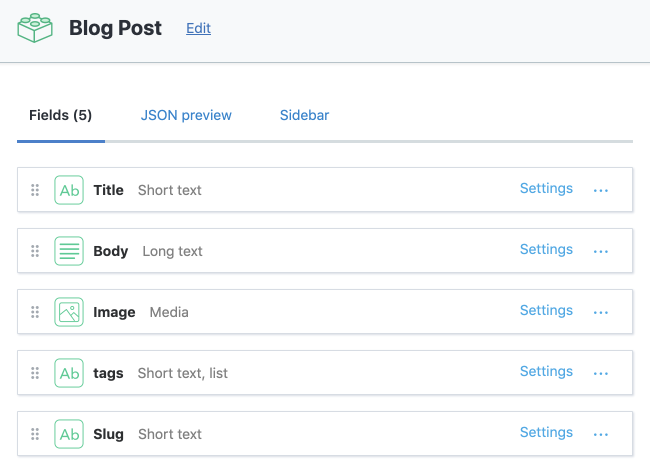Click the green content type brick icon
The height and width of the screenshot is (474, 650).
pos(35,28)
